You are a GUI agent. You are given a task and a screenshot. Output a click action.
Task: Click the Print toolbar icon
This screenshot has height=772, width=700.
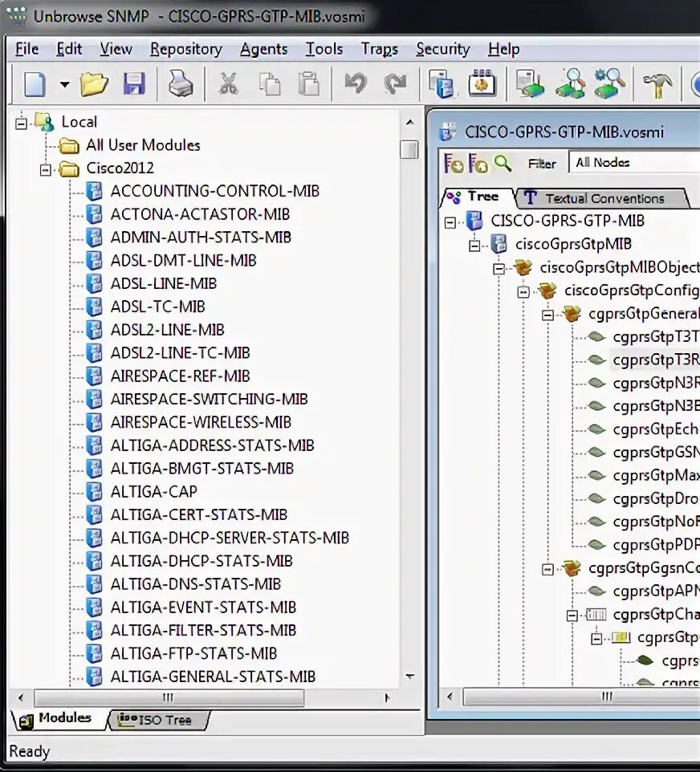click(181, 83)
